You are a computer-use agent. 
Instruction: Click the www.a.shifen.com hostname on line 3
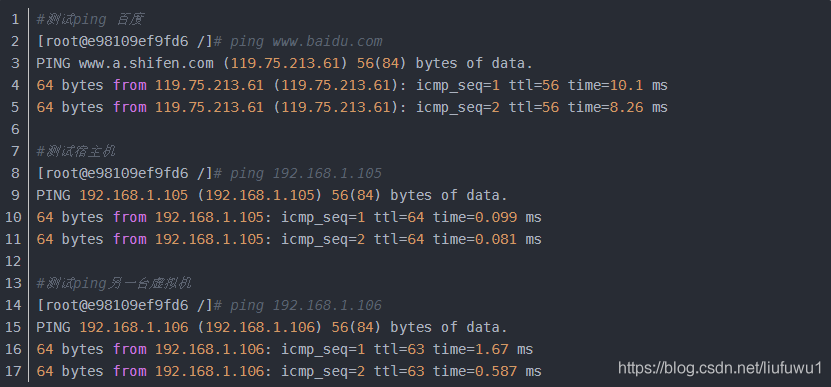146,64
